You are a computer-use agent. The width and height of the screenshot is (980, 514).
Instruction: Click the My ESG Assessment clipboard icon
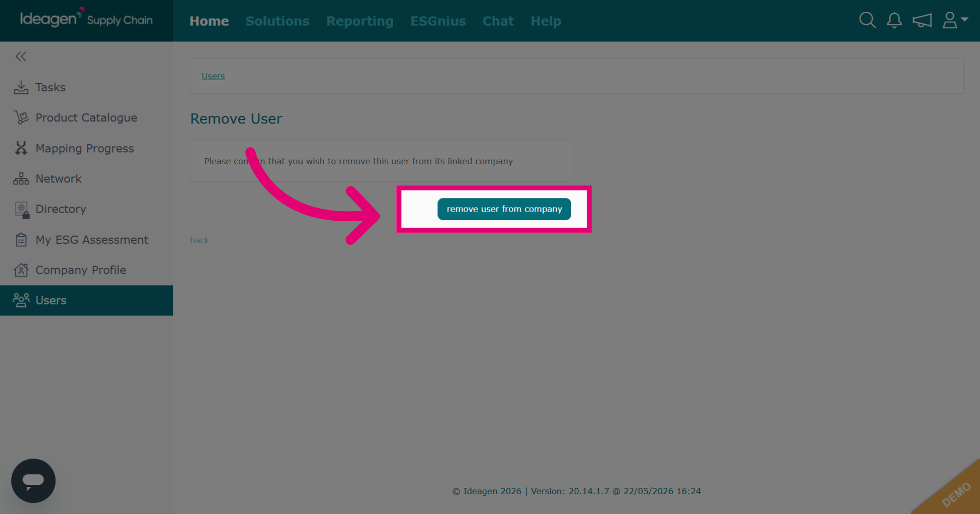[21, 240]
